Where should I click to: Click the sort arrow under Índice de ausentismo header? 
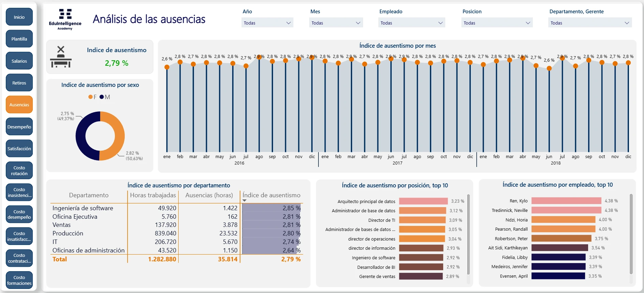(244, 200)
